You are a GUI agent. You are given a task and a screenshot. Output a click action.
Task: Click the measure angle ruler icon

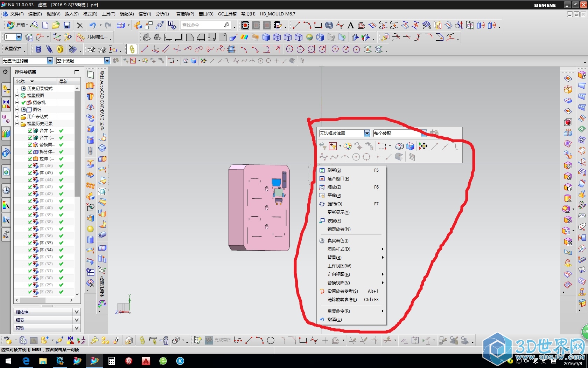(x=80, y=37)
